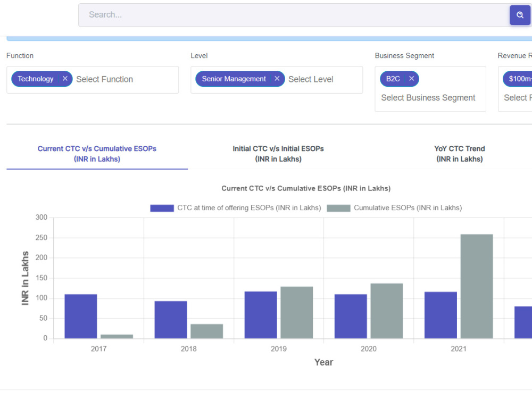Click the 2017 gray Cumulative ESOPs bar

pyautogui.click(x=117, y=336)
